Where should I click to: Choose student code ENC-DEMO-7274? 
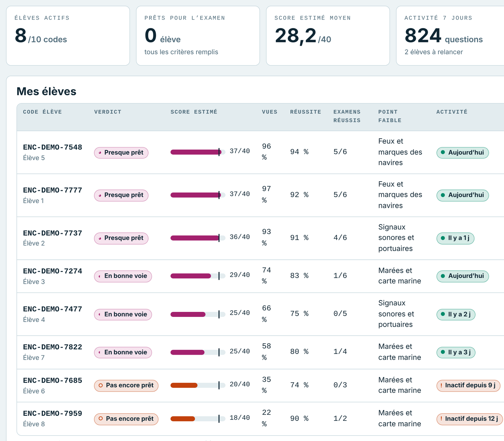pos(53,271)
